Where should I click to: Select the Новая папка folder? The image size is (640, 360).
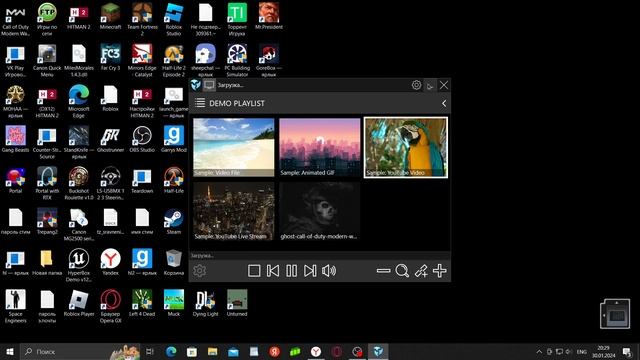(x=47, y=262)
